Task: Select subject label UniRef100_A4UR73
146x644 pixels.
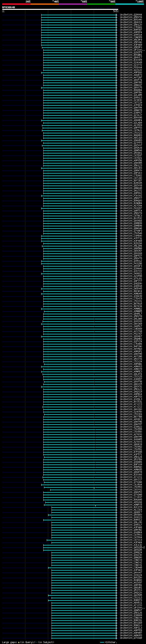Action: click(131, 75)
